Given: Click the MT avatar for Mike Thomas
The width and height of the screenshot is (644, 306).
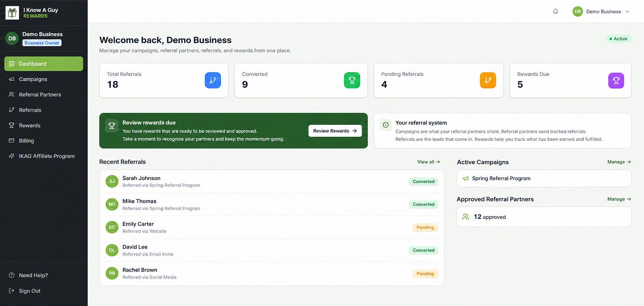Looking at the screenshot, I should click(x=112, y=205).
